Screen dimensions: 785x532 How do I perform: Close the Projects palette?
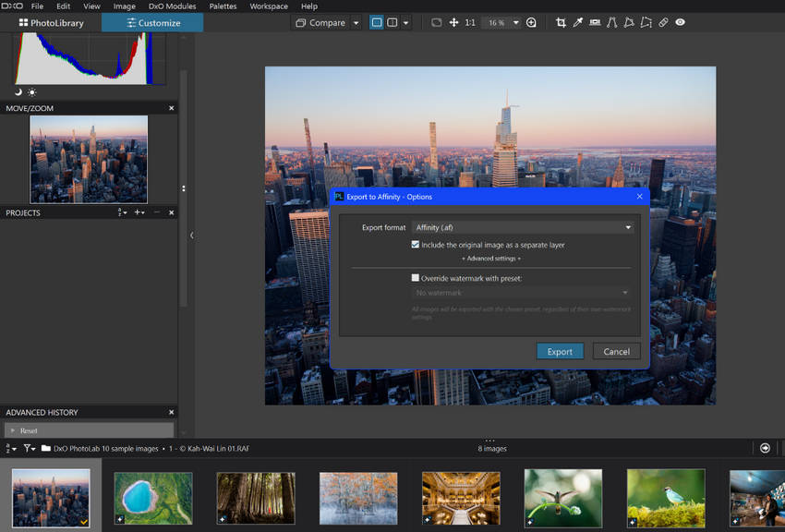tap(171, 212)
